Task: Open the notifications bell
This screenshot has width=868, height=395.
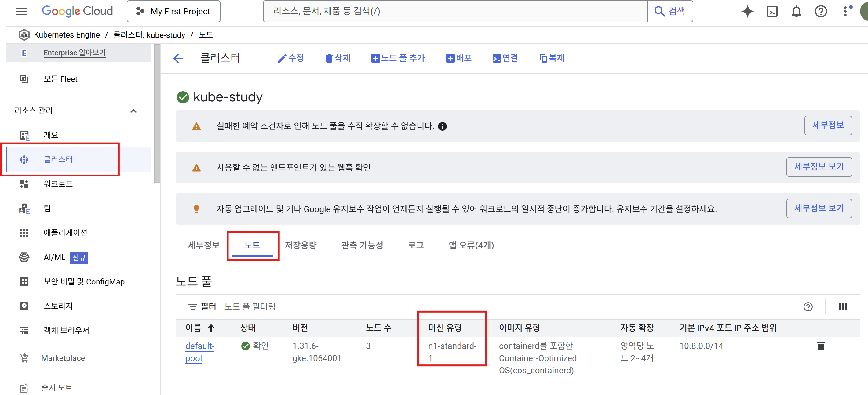Action: coord(796,12)
